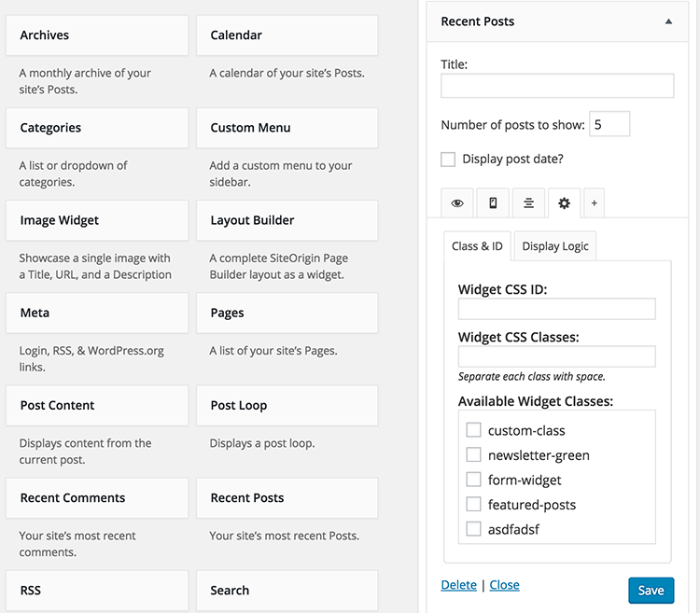The height and width of the screenshot is (613, 700).
Task: Expand the Custom Menu available widget
Action: [287, 128]
